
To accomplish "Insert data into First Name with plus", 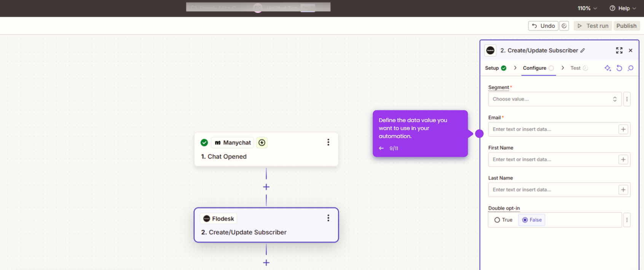I will pyautogui.click(x=623, y=160).
